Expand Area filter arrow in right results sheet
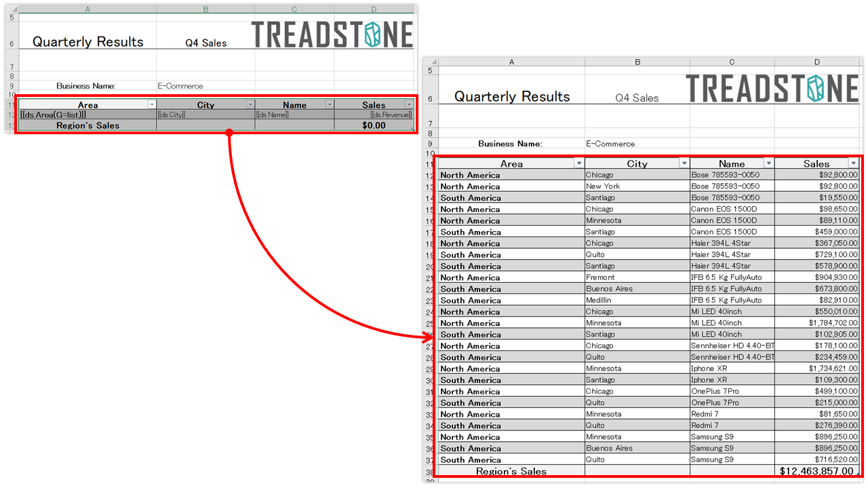The image size is (868, 488). pos(578,163)
